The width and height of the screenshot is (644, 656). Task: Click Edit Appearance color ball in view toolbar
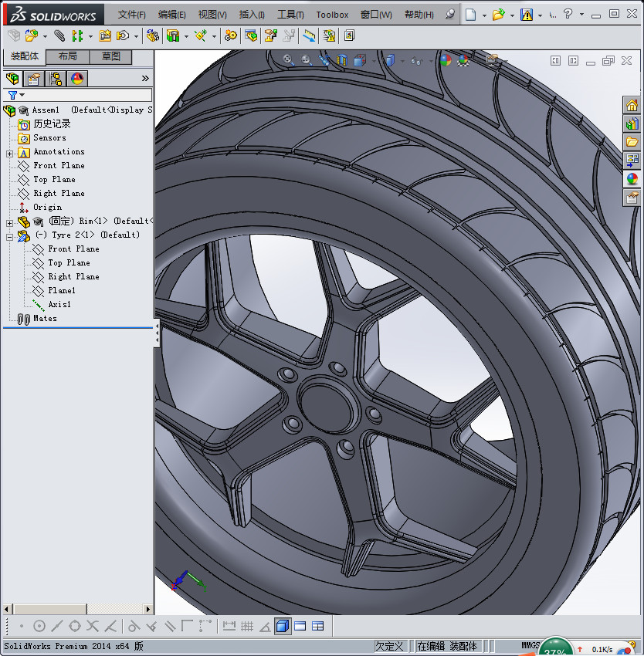tap(445, 59)
